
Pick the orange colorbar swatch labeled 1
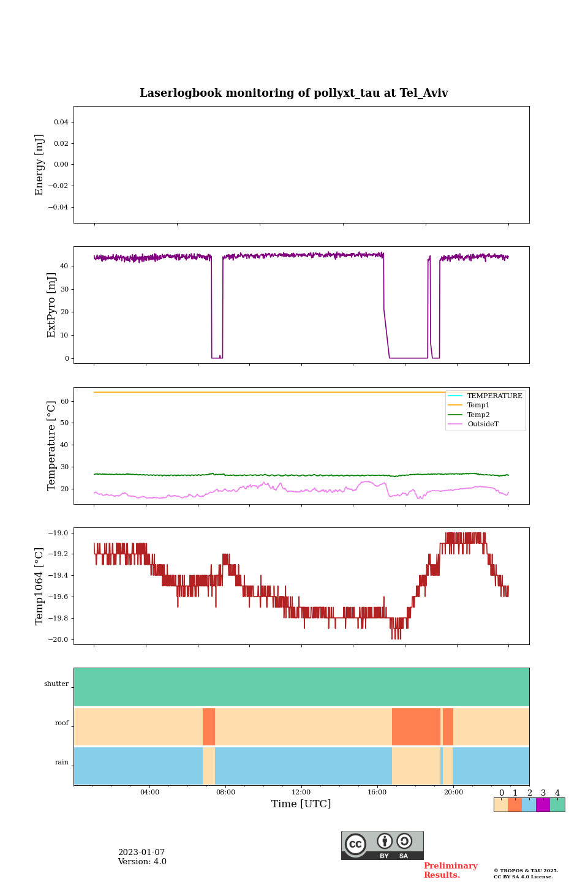[x=514, y=805]
